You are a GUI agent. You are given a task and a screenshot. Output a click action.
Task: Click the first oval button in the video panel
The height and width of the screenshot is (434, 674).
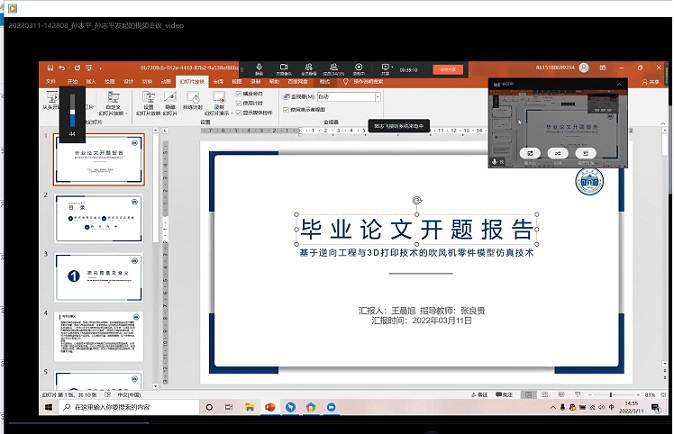click(530, 153)
